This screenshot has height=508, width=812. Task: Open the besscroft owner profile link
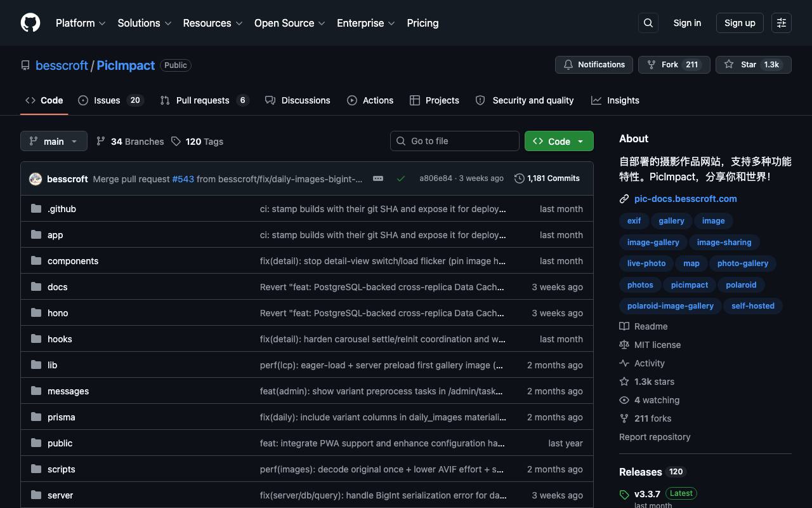[62, 65]
